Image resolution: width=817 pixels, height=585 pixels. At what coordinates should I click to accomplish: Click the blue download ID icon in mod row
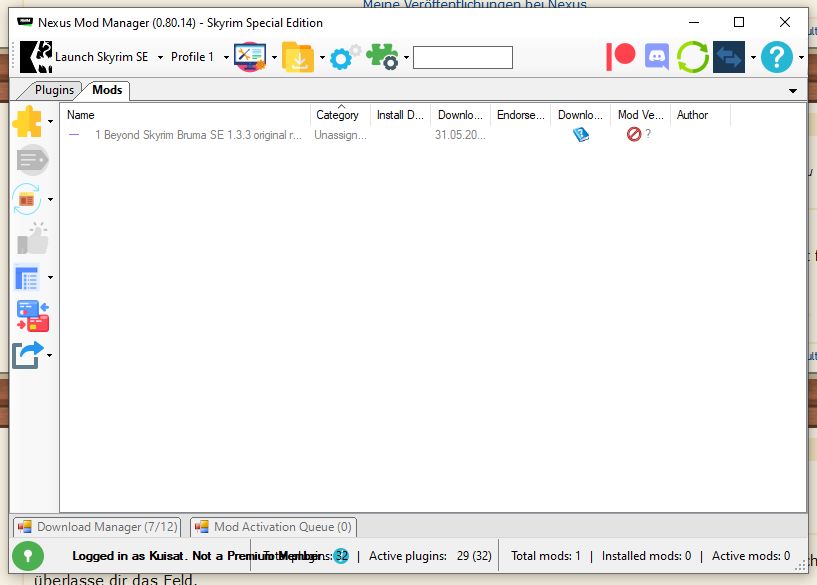[580, 134]
